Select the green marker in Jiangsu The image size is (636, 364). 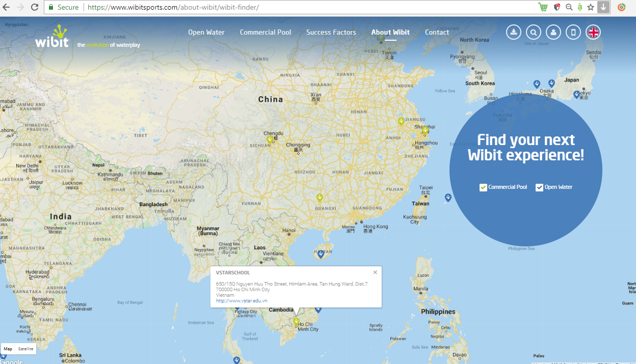tap(402, 121)
